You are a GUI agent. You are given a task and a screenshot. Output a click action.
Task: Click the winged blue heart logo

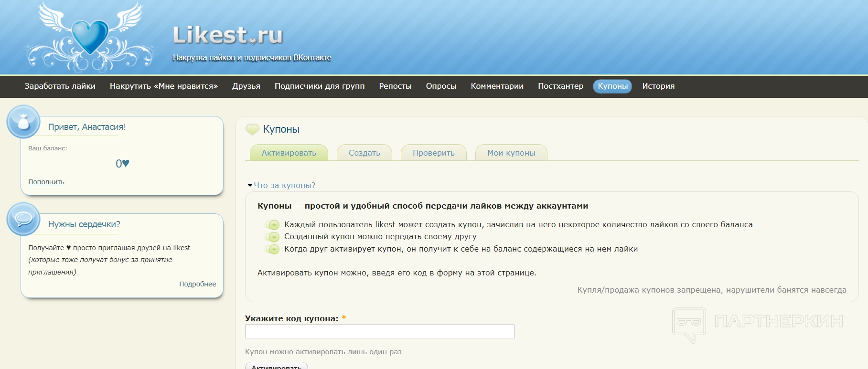(x=90, y=37)
